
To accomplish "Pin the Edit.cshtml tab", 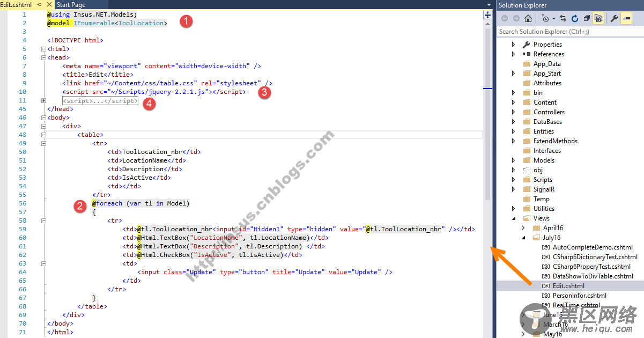I will coord(40,5).
